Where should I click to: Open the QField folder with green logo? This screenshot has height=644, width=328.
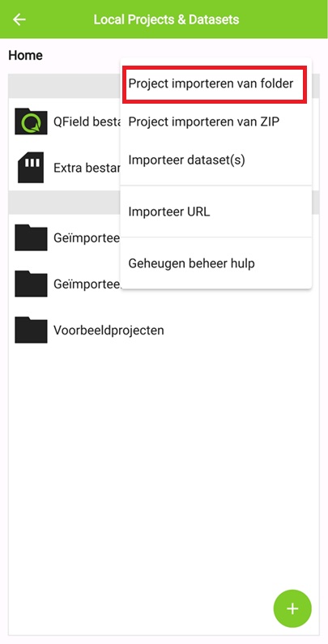tap(31, 122)
